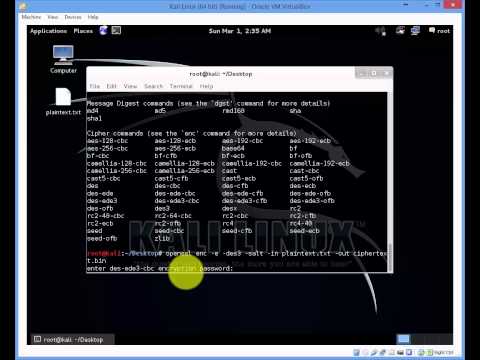Click the 'bf-cfb' cipher text

click(x=166, y=156)
